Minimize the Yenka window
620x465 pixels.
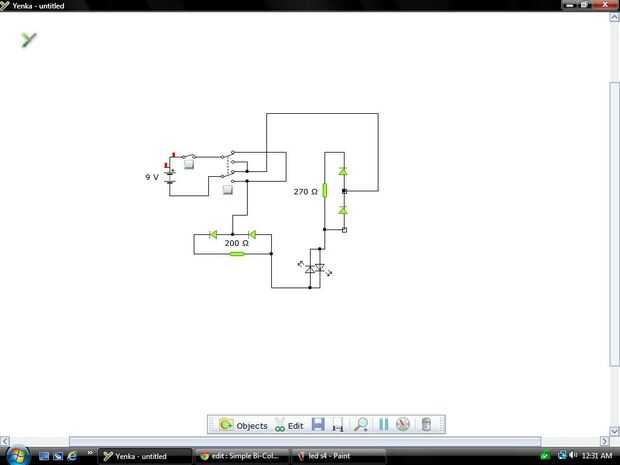pos(570,5)
